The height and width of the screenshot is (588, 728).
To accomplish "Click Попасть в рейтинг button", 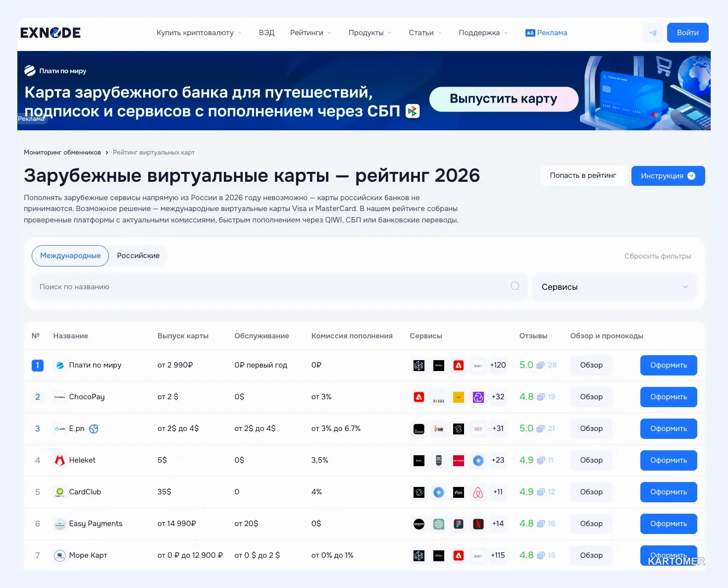I will pyautogui.click(x=583, y=175).
